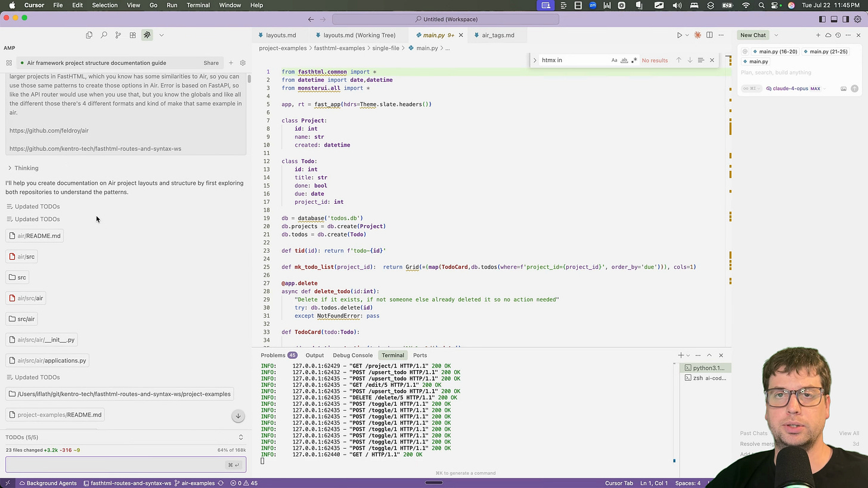Expand the TODOs (5/5) list
This screenshot has height=488, width=868.
coord(241,437)
